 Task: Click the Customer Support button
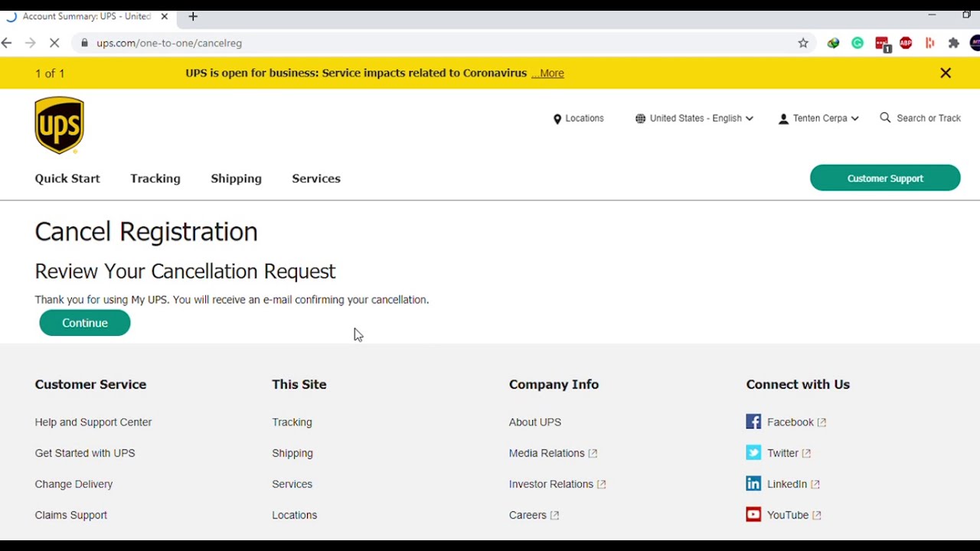click(884, 178)
